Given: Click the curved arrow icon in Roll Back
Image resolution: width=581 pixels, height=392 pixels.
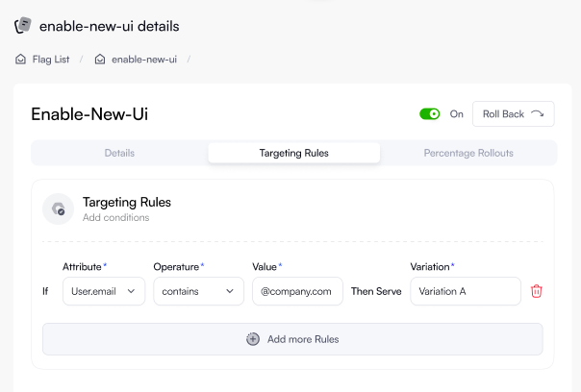Looking at the screenshot, I should coord(537,114).
